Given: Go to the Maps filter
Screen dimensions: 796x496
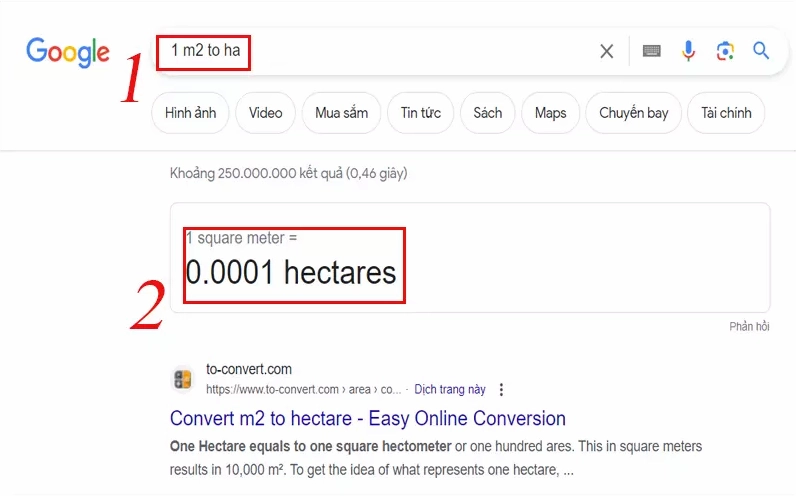Looking at the screenshot, I should (x=550, y=113).
